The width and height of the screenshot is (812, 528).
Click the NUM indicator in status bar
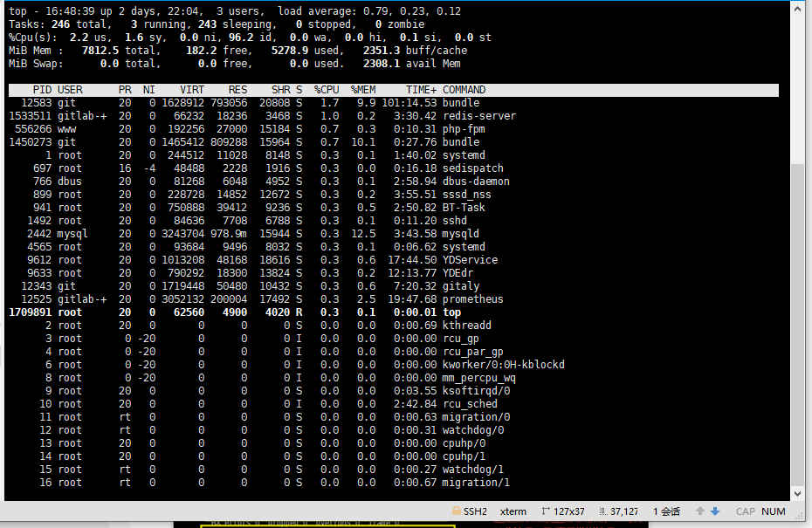774,511
